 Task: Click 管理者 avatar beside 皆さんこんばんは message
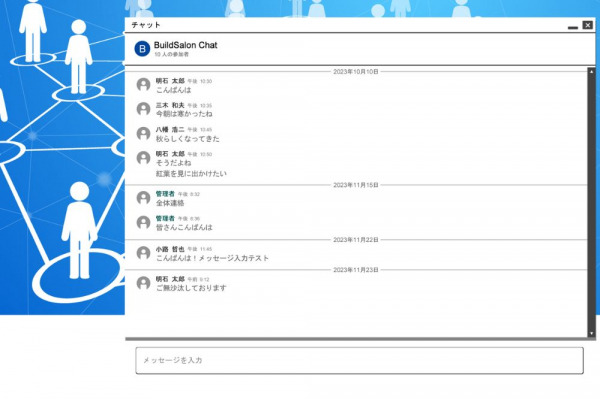tap(143, 222)
